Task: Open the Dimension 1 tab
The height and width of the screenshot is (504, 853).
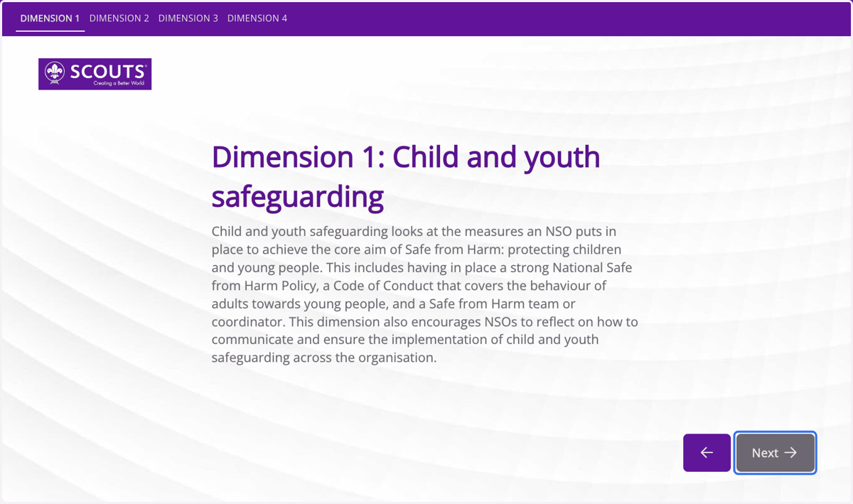Action: 50,18
